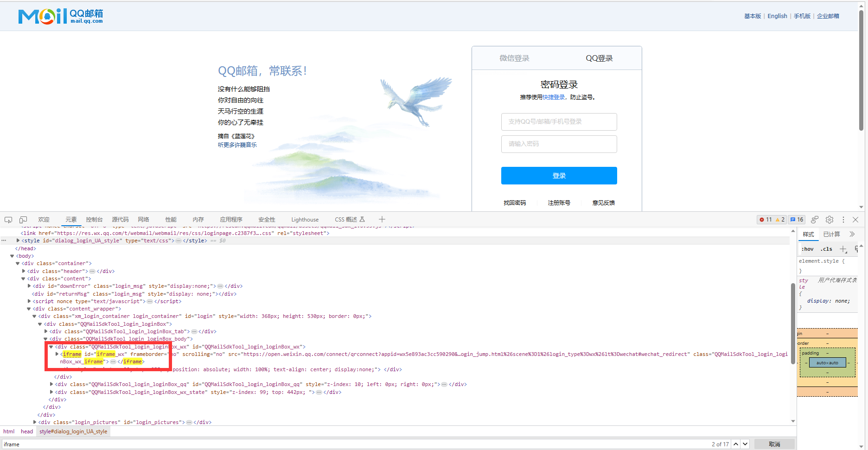Click the 登录 login button
The image size is (868, 450).
[x=559, y=175]
